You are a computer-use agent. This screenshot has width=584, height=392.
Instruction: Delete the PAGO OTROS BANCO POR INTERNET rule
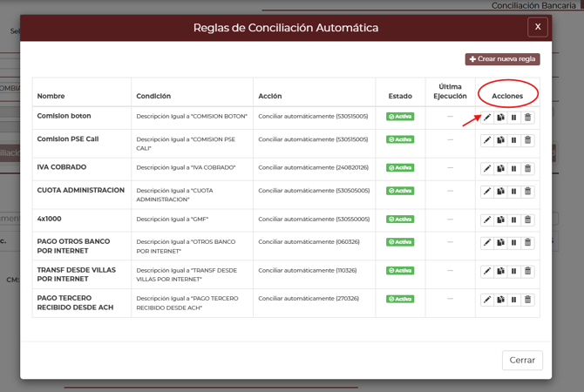tap(527, 243)
